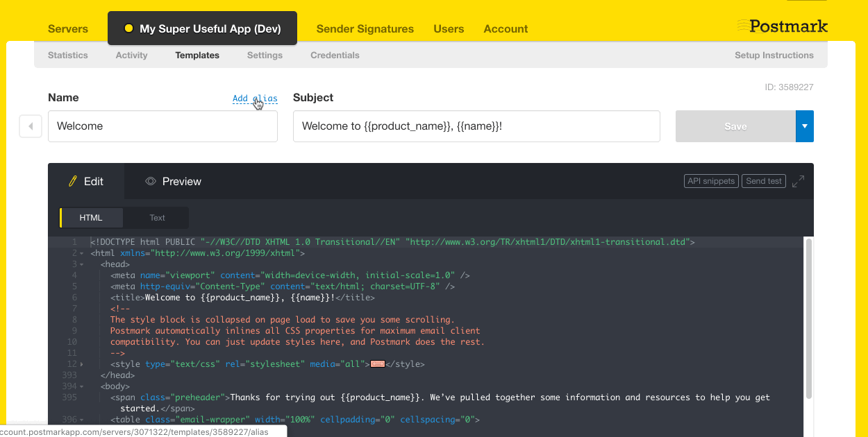Open the Credentials tab

click(335, 55)
